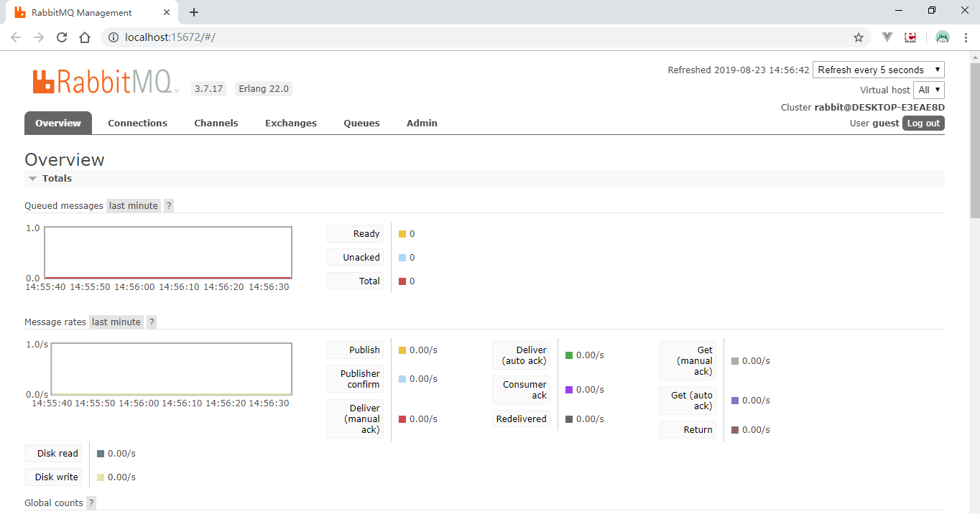Click the RabbitMQ logo

pos(105,81)
